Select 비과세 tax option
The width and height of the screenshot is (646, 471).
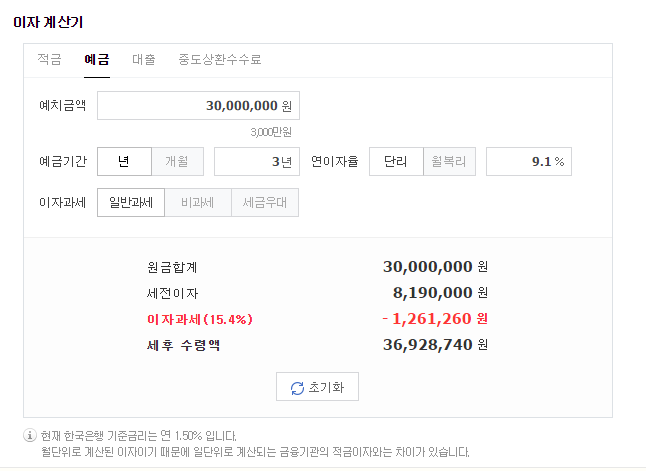pyautogui.click(x=198, y=202)
